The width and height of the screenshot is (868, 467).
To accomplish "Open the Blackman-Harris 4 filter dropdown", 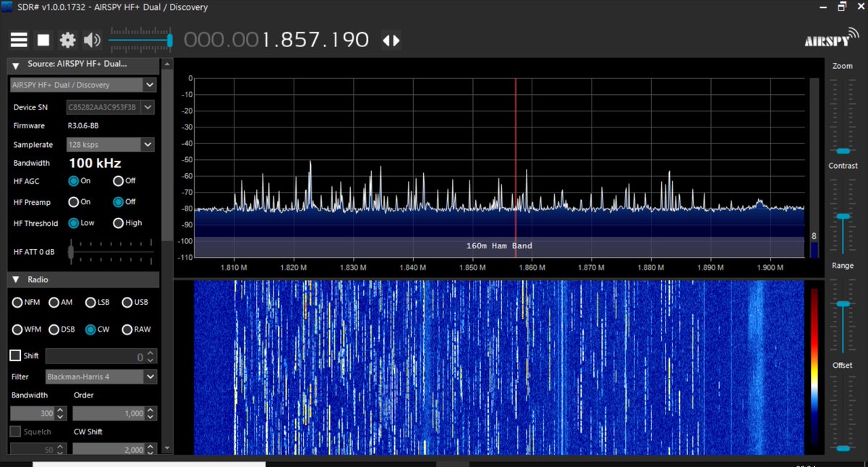I will tap(101, 376).
